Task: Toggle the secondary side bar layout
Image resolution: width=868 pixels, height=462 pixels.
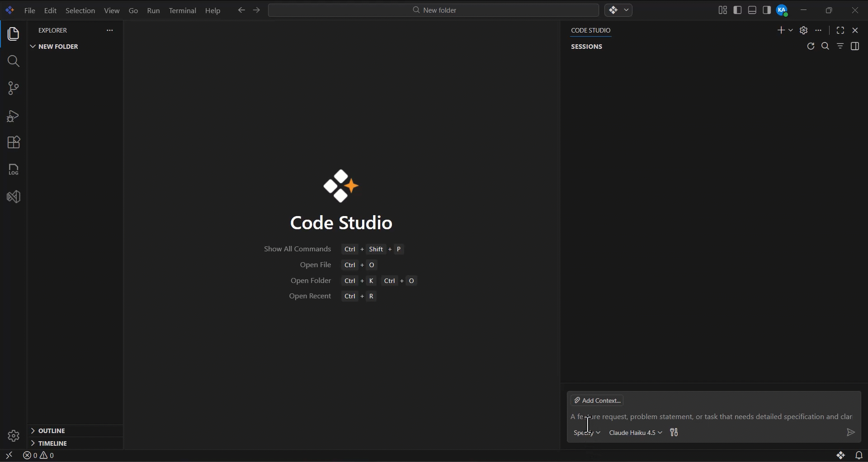Action: coord(767,10)
